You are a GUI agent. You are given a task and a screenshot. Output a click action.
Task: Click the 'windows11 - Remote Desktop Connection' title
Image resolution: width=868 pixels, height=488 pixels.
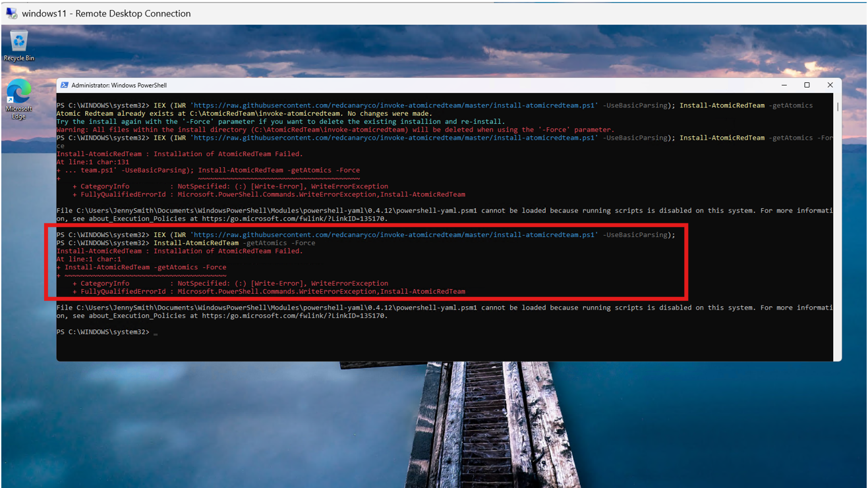(106, 13)
